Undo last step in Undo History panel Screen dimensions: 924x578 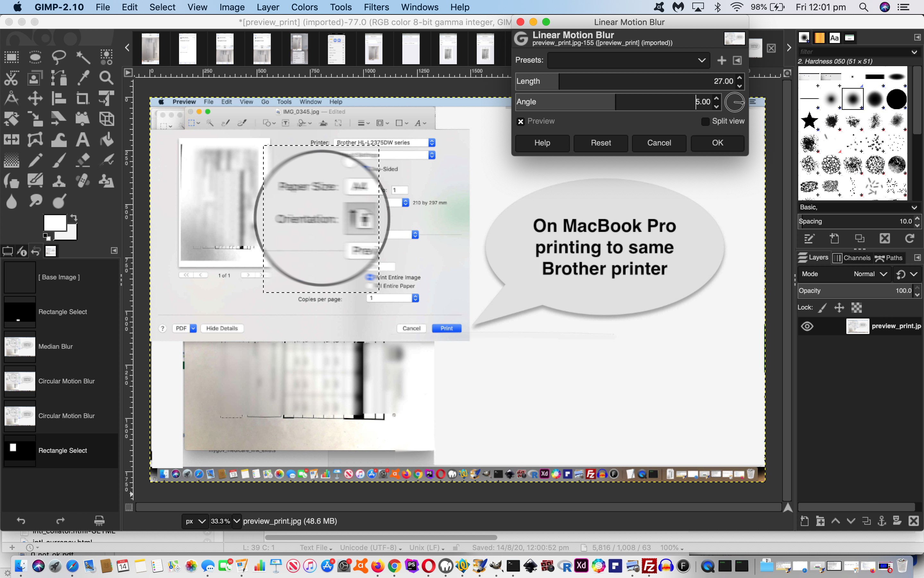pos(21,521)
